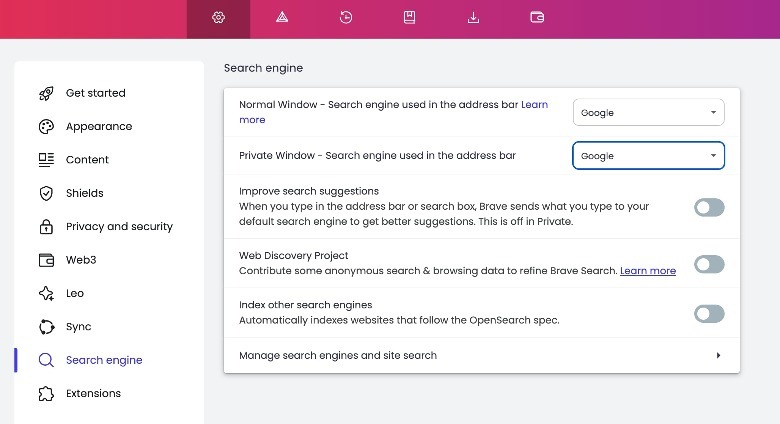Go to Web3 settings section

pos(81,260)
